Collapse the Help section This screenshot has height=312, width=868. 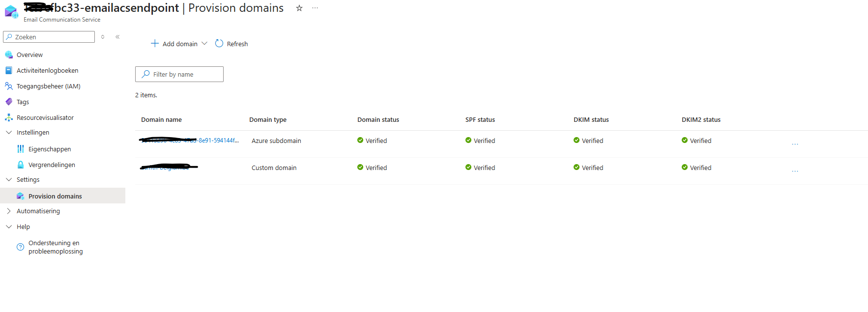click(x=9, y=227)
